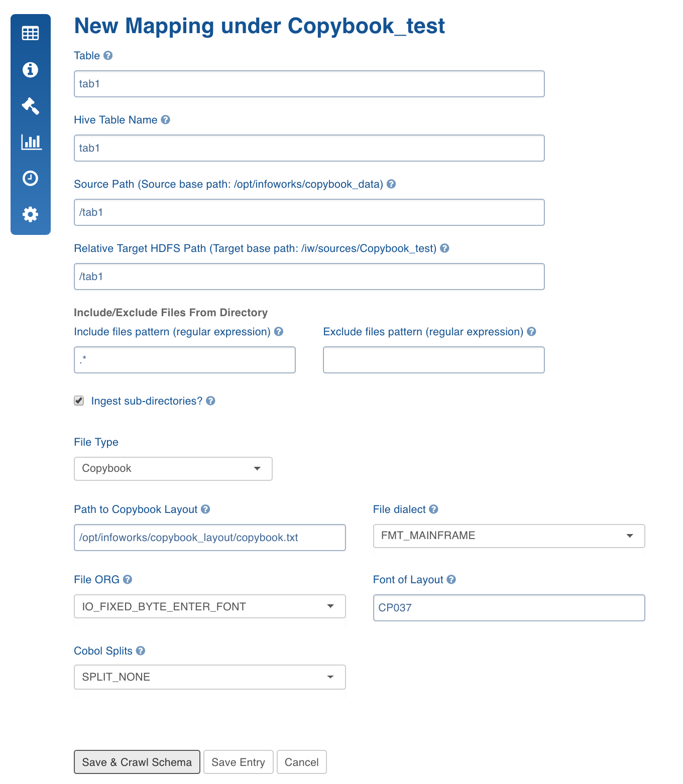Open the File ORG dropdown

[x=210, y=606]
